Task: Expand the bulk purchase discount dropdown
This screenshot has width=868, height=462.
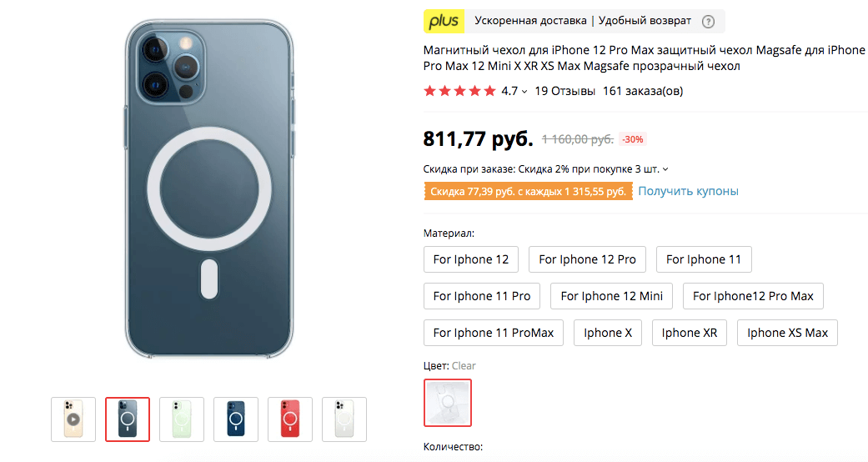Action: (x=665, y=168)
